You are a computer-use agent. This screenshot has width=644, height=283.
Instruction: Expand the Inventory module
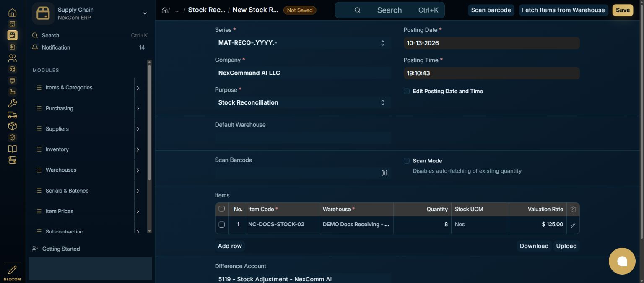tap(138, 149)
